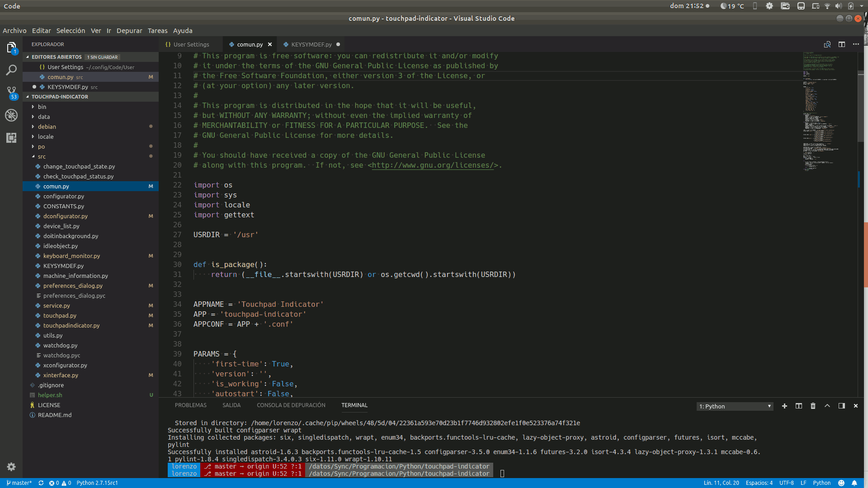Open the Explorer view in activity bar
The image size is (868, 488).
tap(11, 47)
